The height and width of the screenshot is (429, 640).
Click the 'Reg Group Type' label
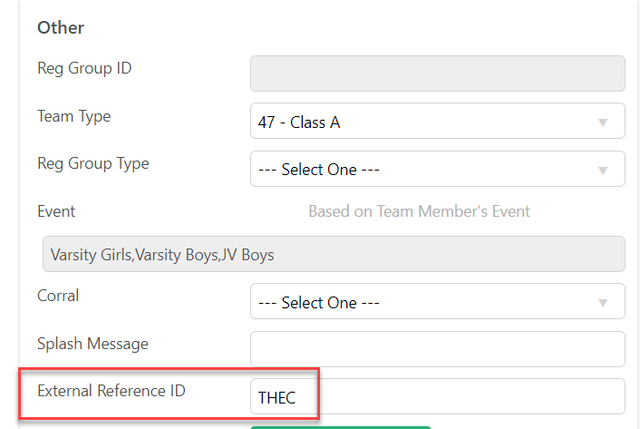point(93,164)
